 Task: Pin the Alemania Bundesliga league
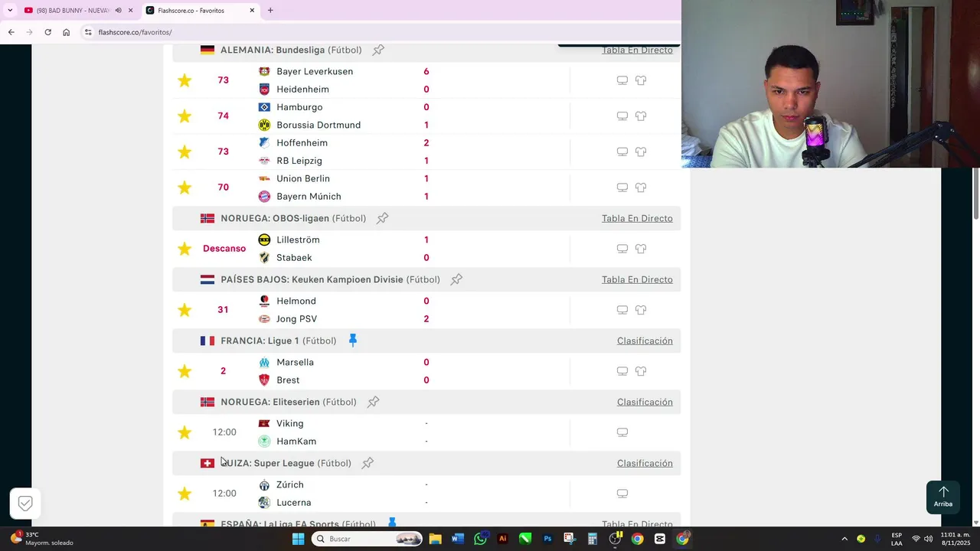[378, 50]
